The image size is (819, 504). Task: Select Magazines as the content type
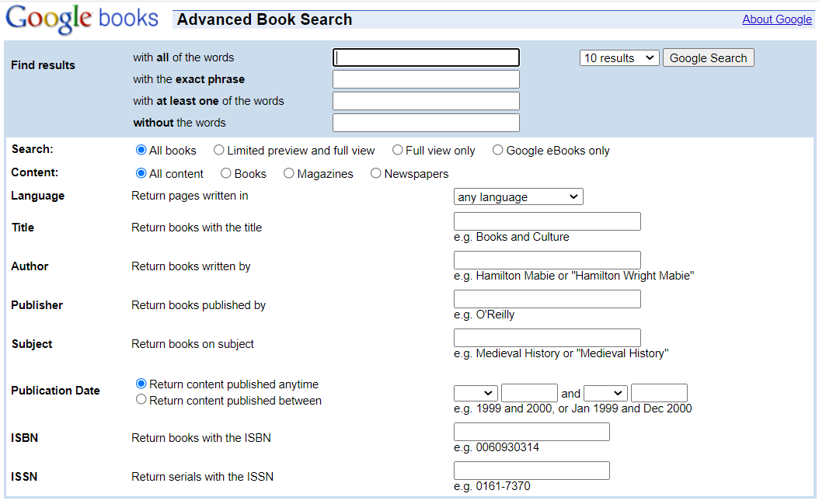[x=288, y=173]
